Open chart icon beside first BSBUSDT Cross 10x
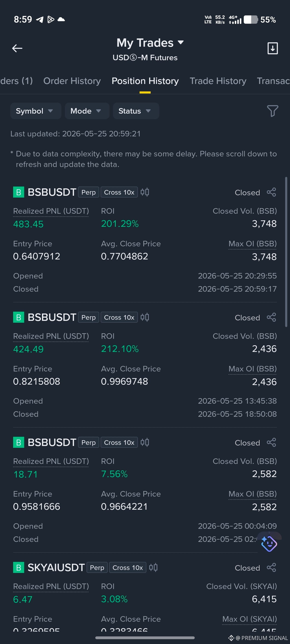The height and width of the screenshot is (644, 290). tap(145, 192)
